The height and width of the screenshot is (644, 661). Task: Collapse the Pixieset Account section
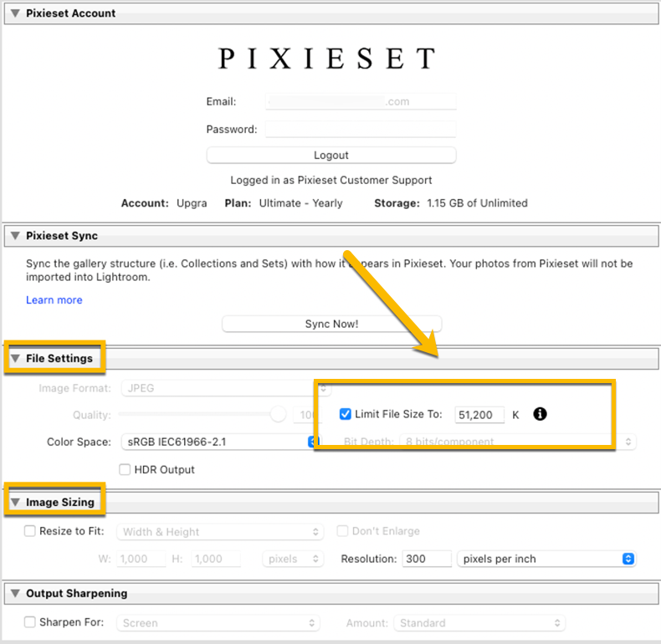(15, 13)
